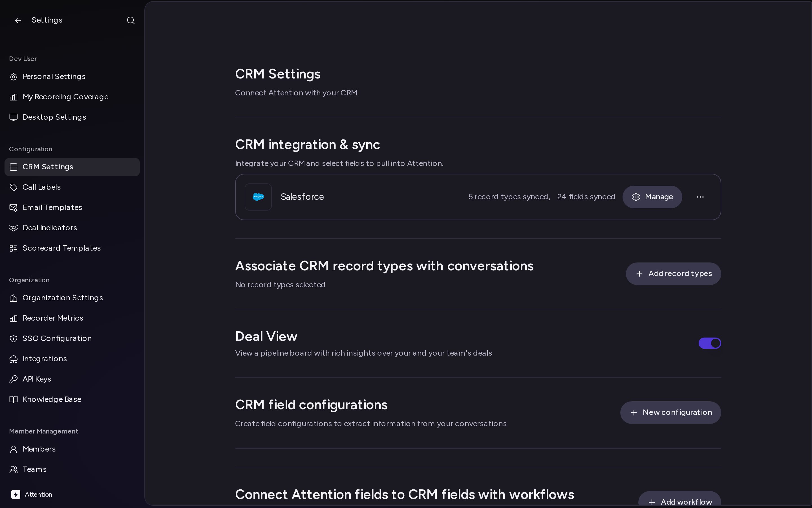The width and height of the screenshot is (812, 508).
Task: Click the Call Labels tag icon
Action: click(14, 187)
